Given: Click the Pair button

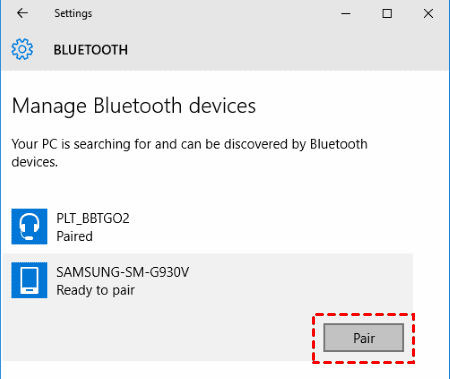Looking at the screenshot, I should 364,338.
